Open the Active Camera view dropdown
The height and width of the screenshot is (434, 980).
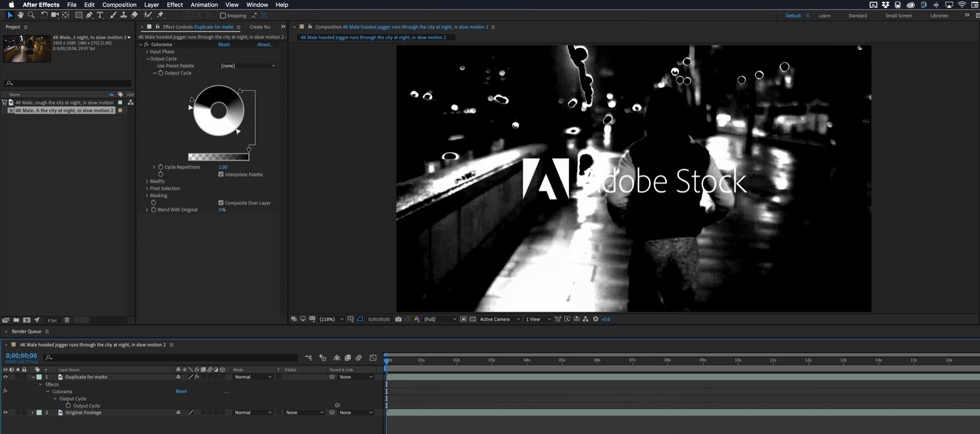tap(500, 319)
